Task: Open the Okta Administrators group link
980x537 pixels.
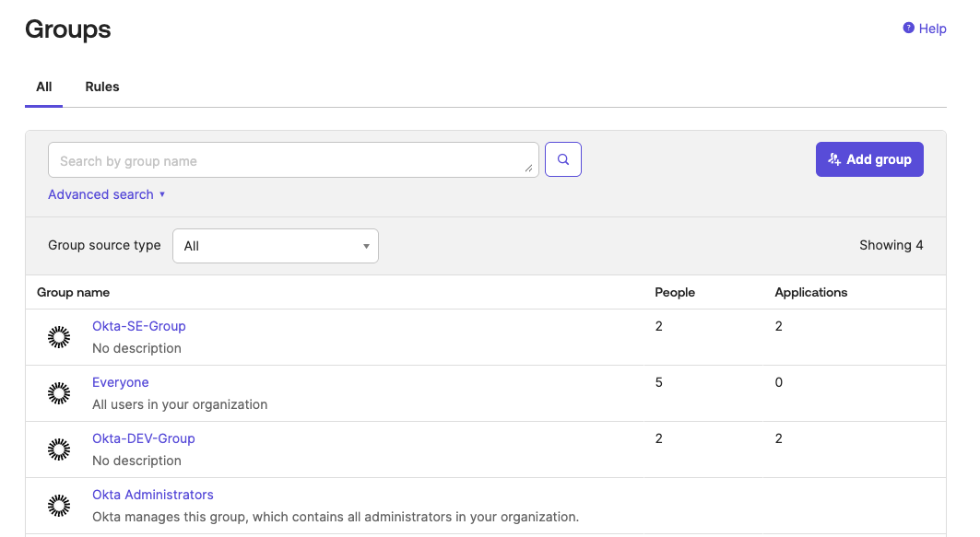Action: click(x=153, y=495)
